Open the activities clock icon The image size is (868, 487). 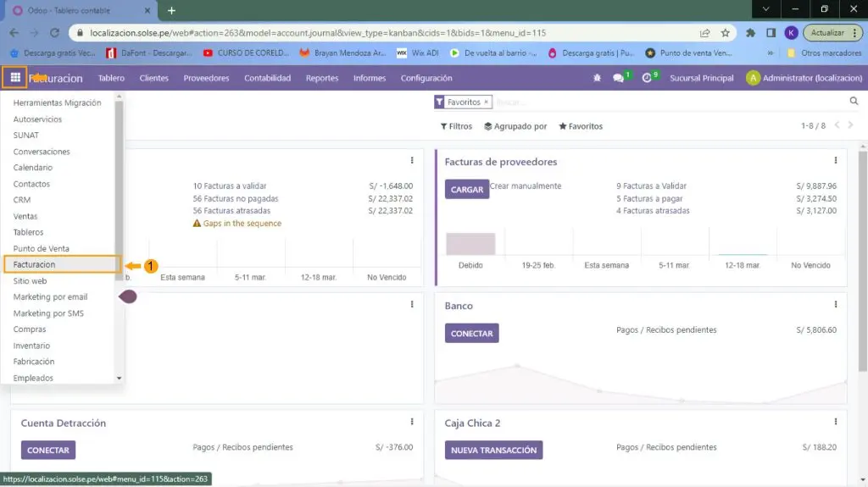pos(648,78)
